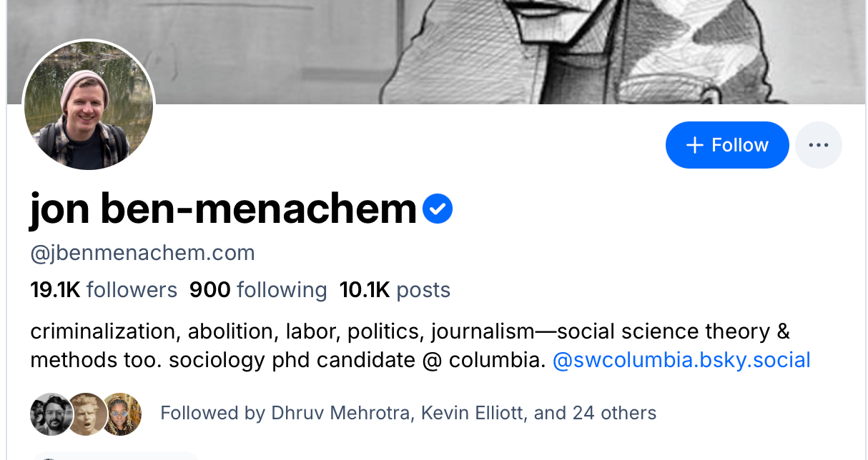Show the 900 following list

click(x=258, y=290)
